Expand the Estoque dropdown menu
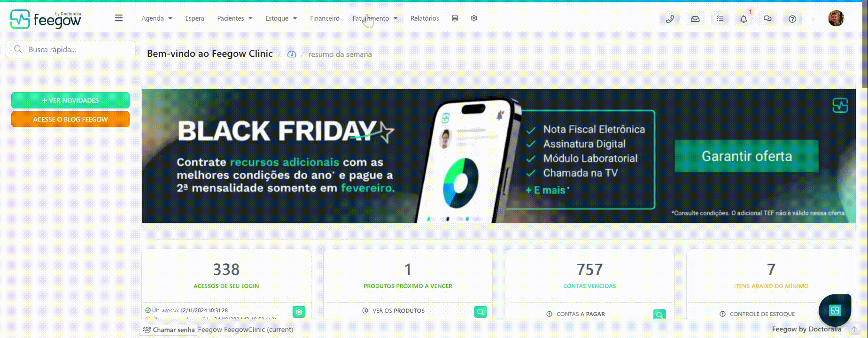The image size is (868, 338). [x=281, y=18]
